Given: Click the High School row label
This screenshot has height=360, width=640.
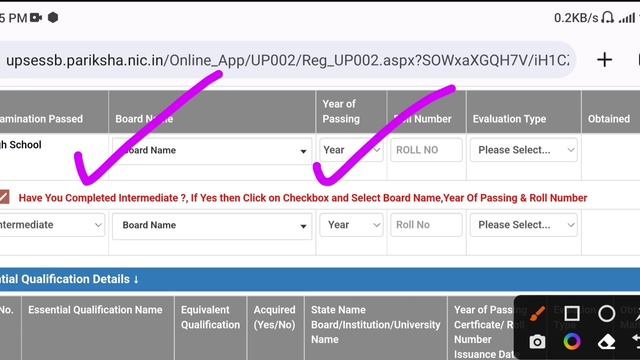Looking at the screenshot, I should click(x=20, y=145).
